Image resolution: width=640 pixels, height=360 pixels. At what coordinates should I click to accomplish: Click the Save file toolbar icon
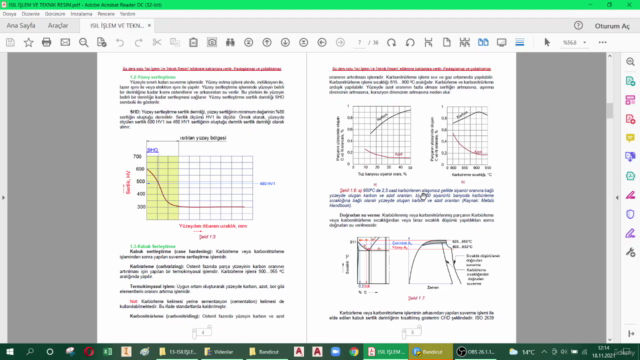[10, 42]
